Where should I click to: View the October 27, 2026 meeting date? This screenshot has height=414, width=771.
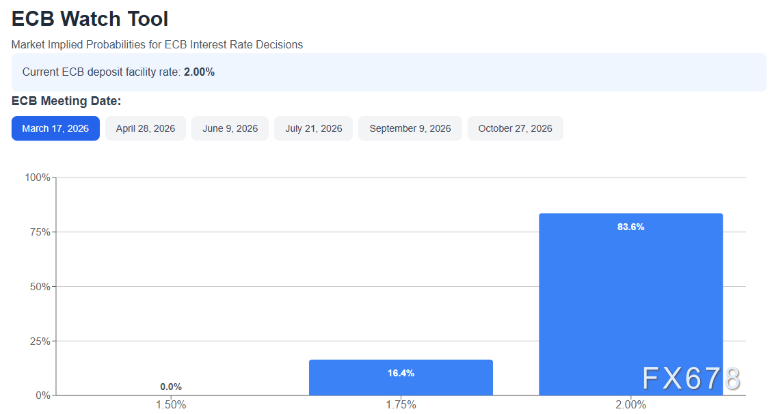(515, 129)
